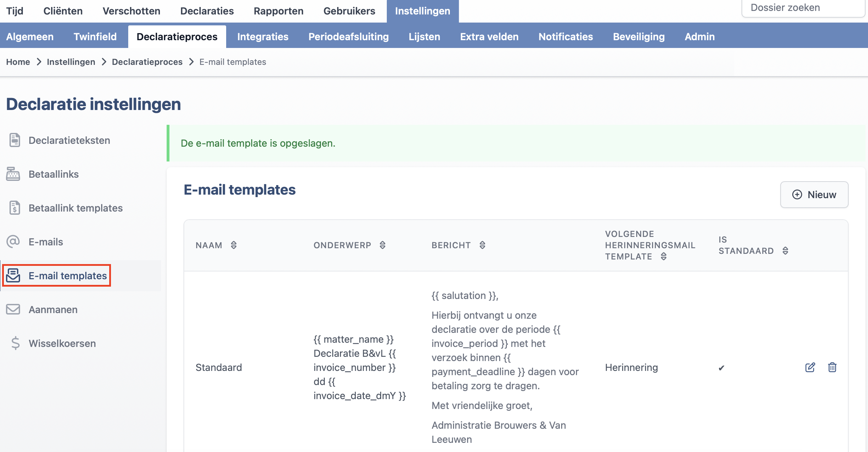
Task: Open Betaallinks in the sidebar
Action: (54, 174)
